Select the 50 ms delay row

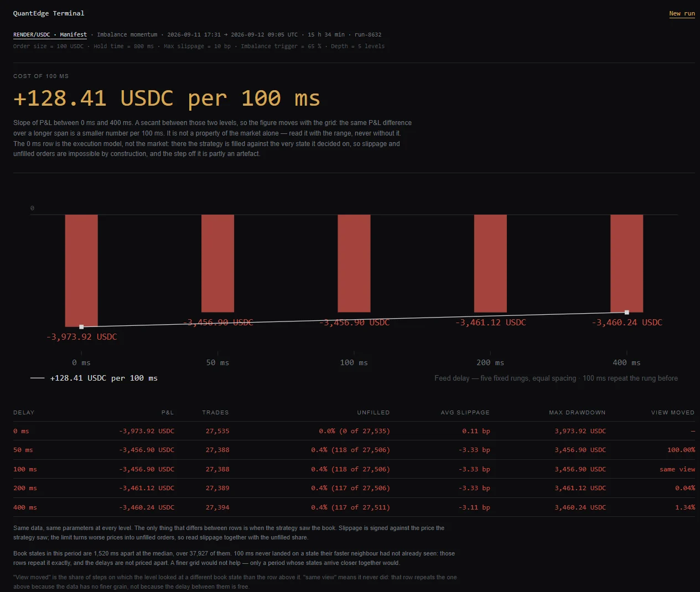pyautogui.click(x=354, y=450)
